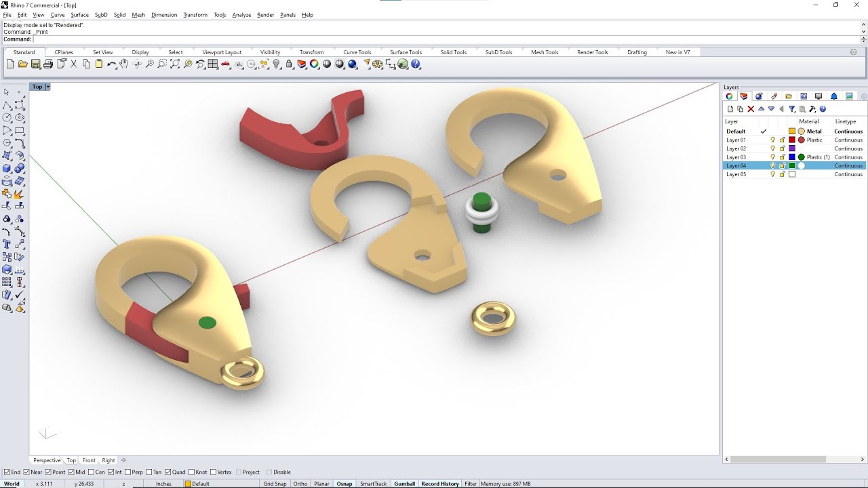Viewport: 868px width, 488px height.
Task: Select the Circle tool in left sidebar
Action: tap(7, 117)
